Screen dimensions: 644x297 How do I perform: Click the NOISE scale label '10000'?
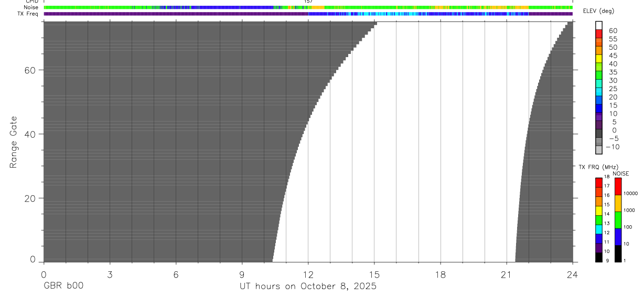pyautogui.click(x=630, y=193)
